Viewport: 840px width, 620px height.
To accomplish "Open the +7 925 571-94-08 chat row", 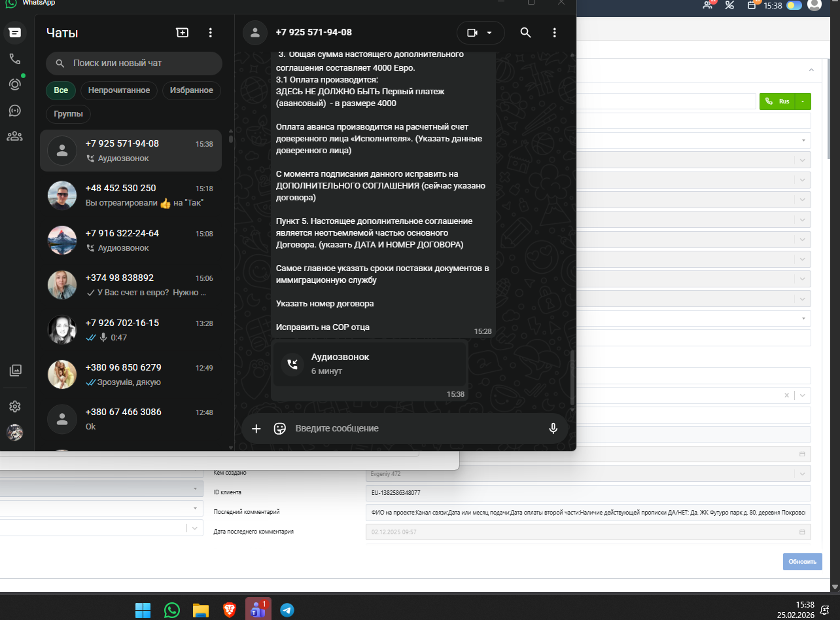I will (x=131, y=151).
